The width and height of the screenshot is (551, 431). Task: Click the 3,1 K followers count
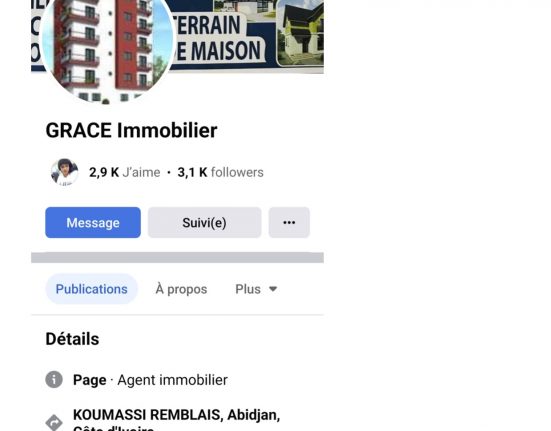220,172
